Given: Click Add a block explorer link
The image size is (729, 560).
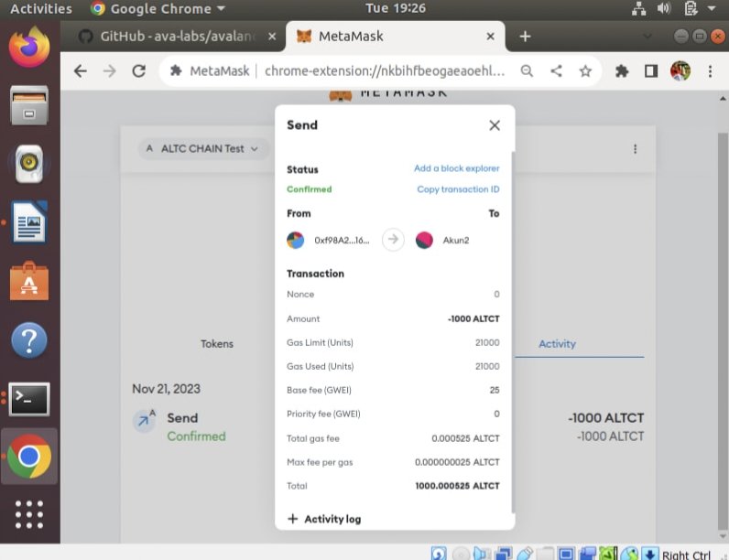Looking at the screenshot, I should [457, 168].
